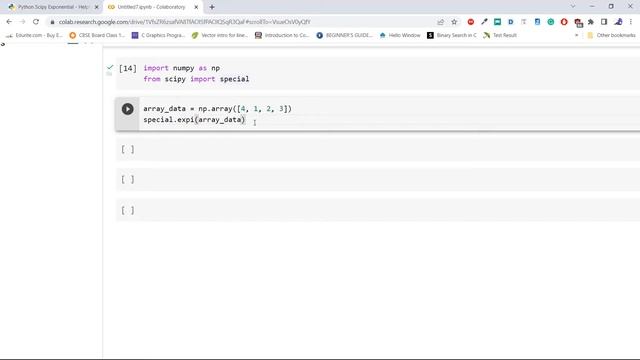Viewport: 640px width, 360px height.
Task: Open CBSE Board Class bookmark
Action: (x=97, y=35)
